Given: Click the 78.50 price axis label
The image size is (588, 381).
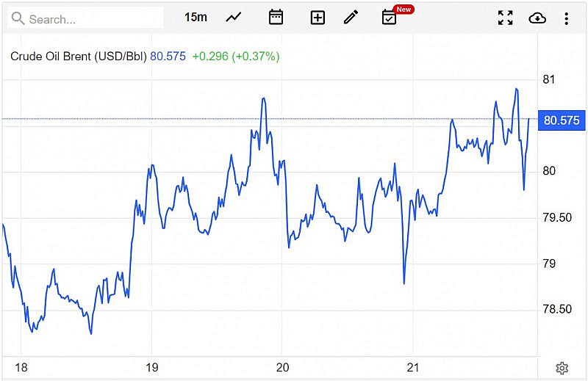Looking at the screenshot, I should coord(556,310).
